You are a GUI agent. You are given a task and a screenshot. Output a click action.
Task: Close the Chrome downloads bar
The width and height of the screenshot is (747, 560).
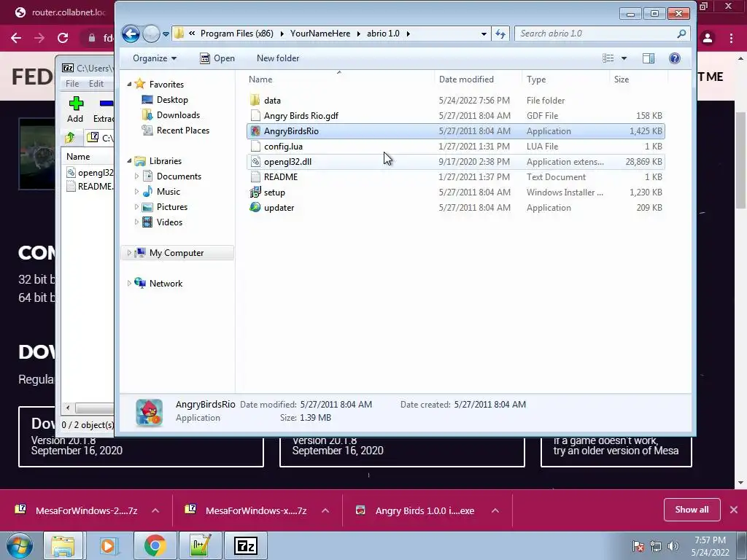[734, 510]
